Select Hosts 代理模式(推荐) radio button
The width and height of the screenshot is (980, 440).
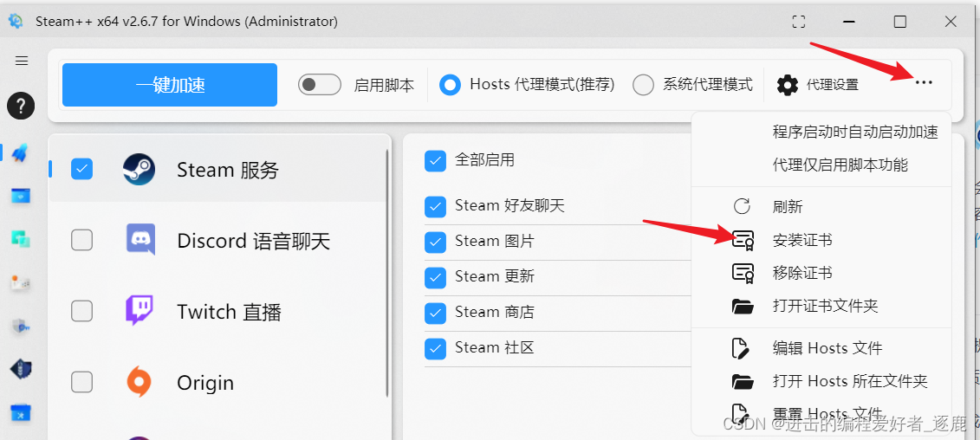tap(450, 84)
